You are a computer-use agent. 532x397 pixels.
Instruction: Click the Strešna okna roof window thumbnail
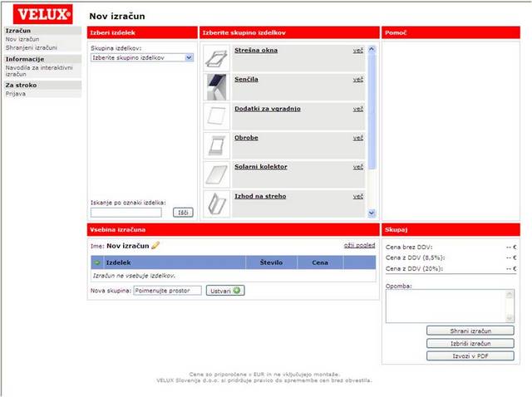216,58
